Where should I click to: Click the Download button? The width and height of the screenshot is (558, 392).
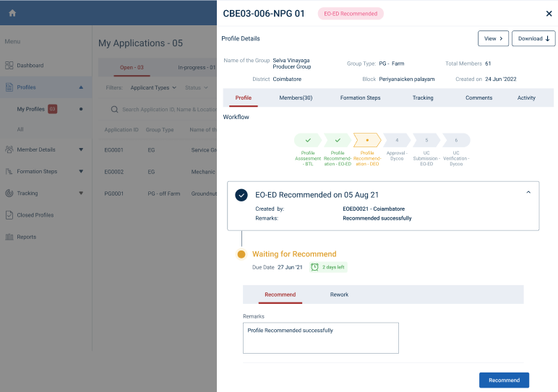pyautogui.click(x=533, y=38)
